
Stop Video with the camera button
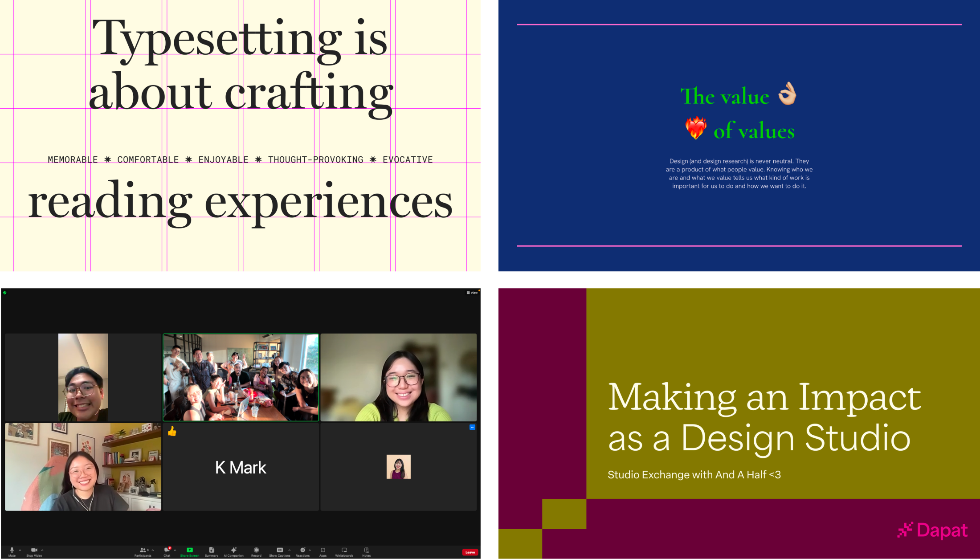click(34, 551)
